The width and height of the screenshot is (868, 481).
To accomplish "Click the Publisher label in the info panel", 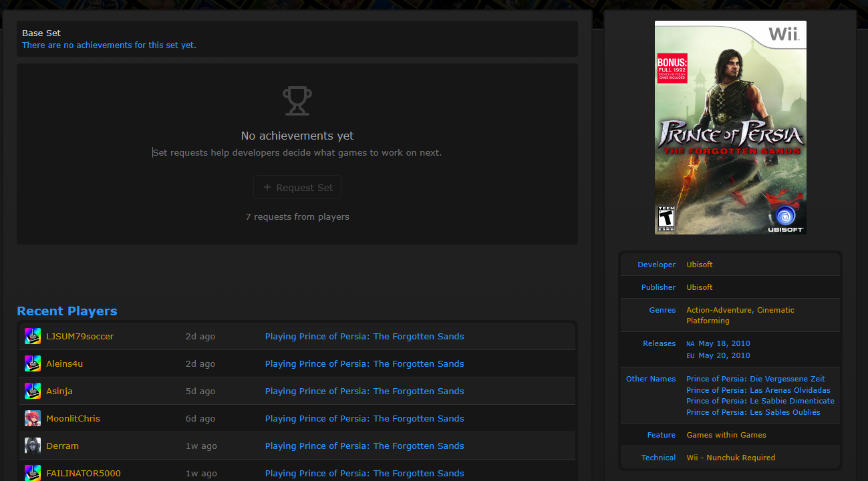I will (659, 287).
